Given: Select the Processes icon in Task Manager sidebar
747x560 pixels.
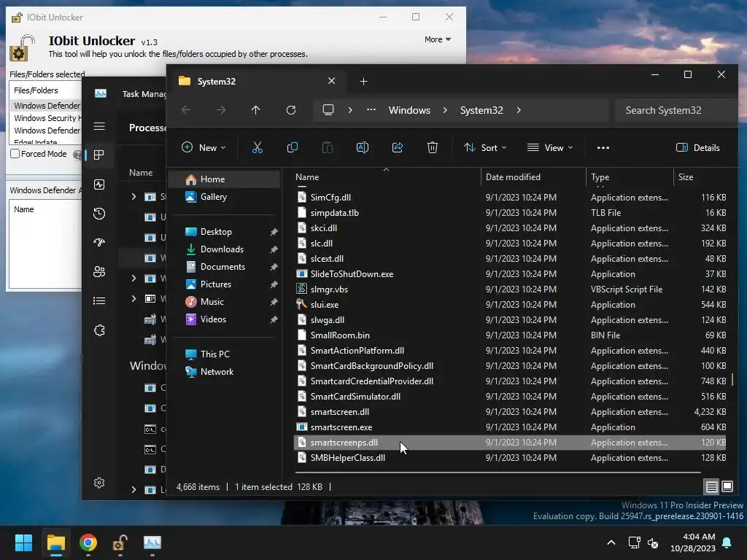Looking at the screenshot, I should coord(99,155).
